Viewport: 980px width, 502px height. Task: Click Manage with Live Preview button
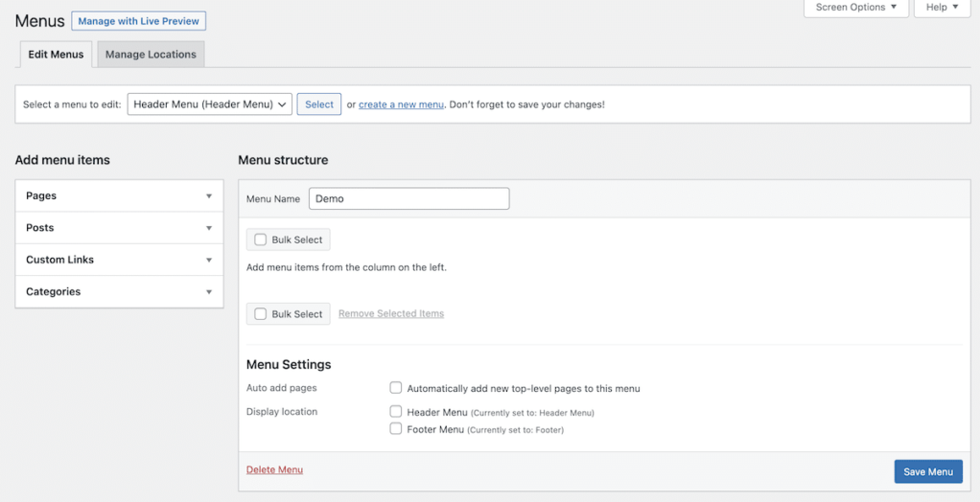[139, 21]
